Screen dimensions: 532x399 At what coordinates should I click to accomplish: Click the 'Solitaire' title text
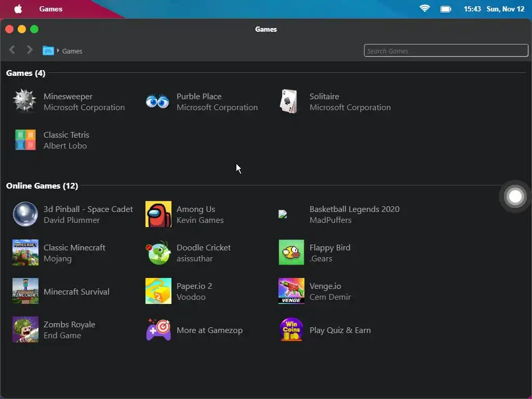tap(324, 96)
